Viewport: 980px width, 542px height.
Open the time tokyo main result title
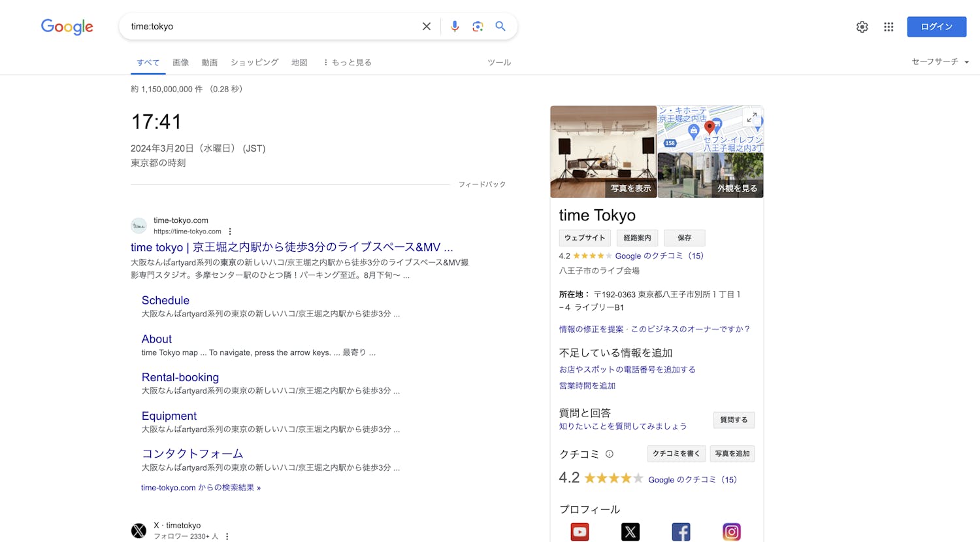pos(291,247)
